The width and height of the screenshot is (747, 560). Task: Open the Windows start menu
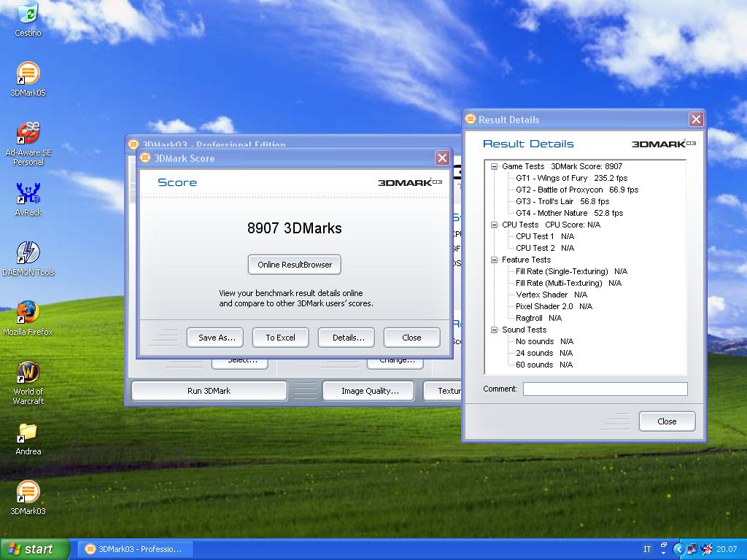[35, 549]
